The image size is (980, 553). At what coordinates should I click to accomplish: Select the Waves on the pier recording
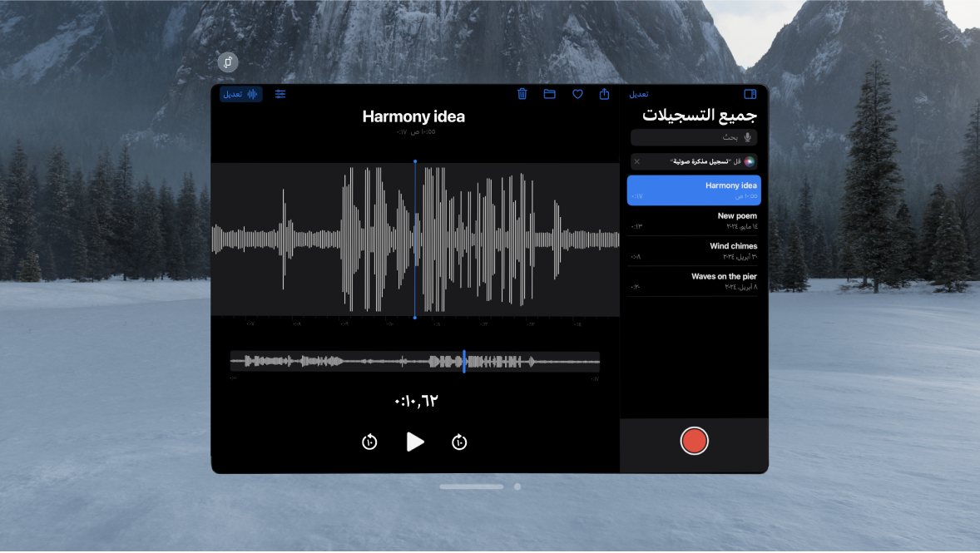tap(694, 281)
